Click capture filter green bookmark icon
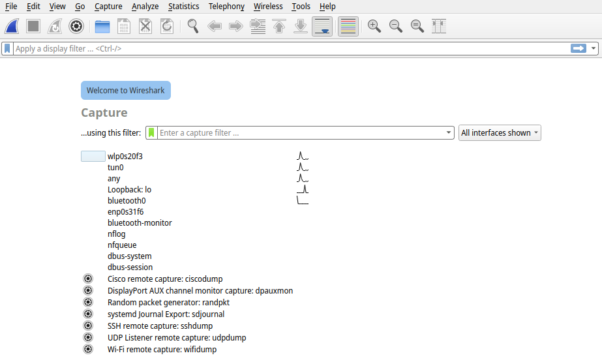Image resolution: width=602 pixels, height=364 pixels. (151, 133)
